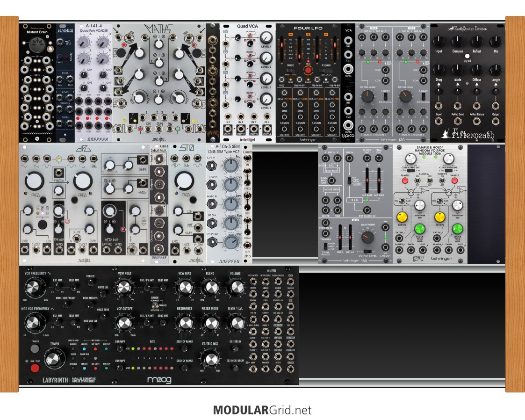Image resolution: width=525 pixels, height=420 pixels.
Task: Click the Pico VCA CV2 jack
Action: coord(348,111)
